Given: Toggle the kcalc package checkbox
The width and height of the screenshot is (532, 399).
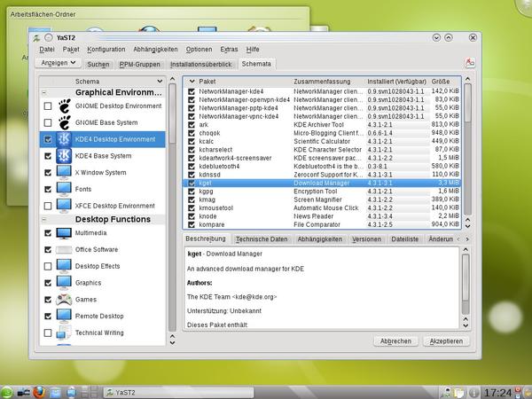Looking at the screenshot, I should [192, 142].
